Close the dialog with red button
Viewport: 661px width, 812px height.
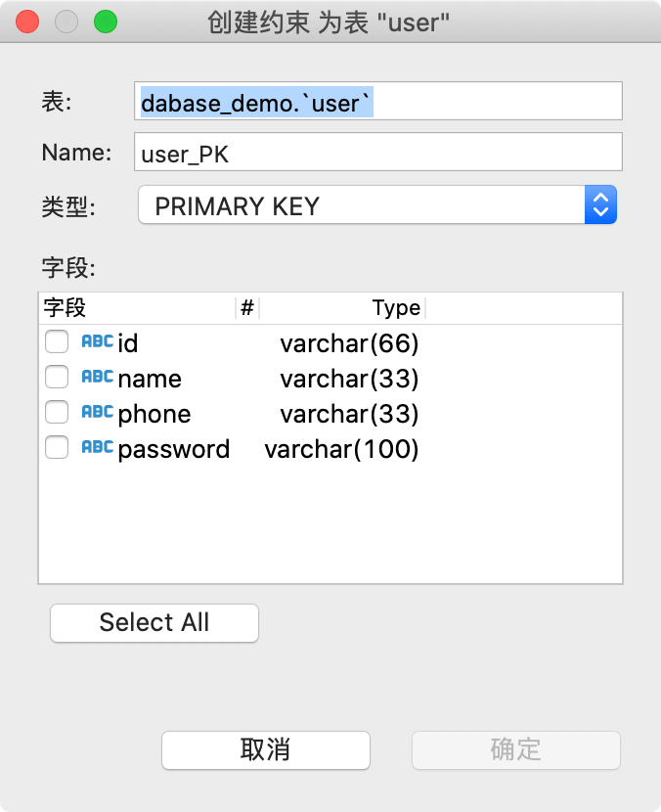[x=28, y=22]
